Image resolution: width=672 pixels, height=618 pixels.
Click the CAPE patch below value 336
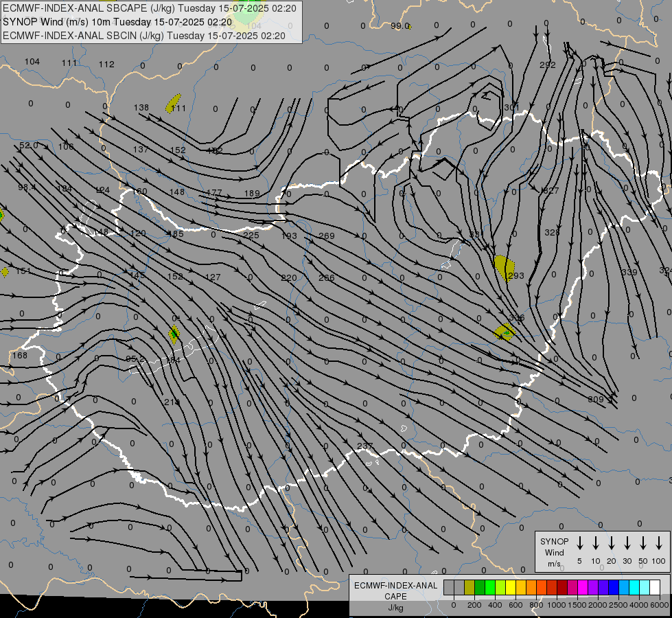(505, 332)
